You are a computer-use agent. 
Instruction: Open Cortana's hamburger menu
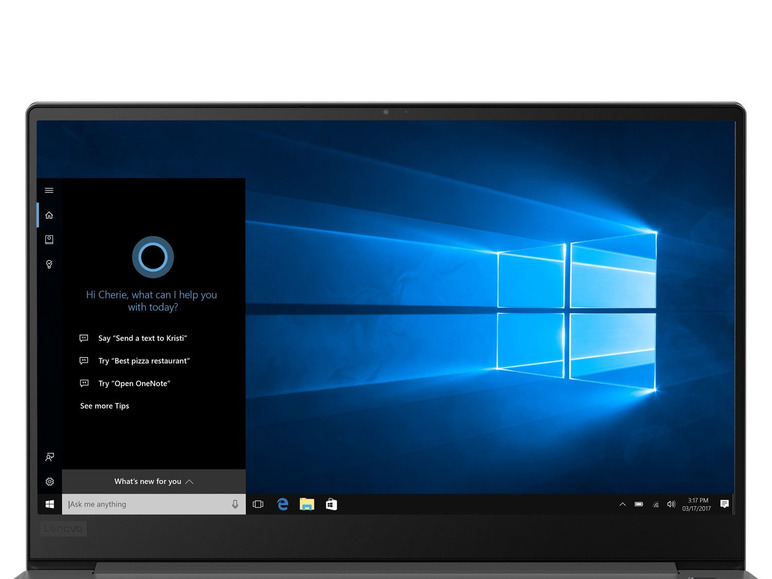pyautogui.click(x=49, y=191)
